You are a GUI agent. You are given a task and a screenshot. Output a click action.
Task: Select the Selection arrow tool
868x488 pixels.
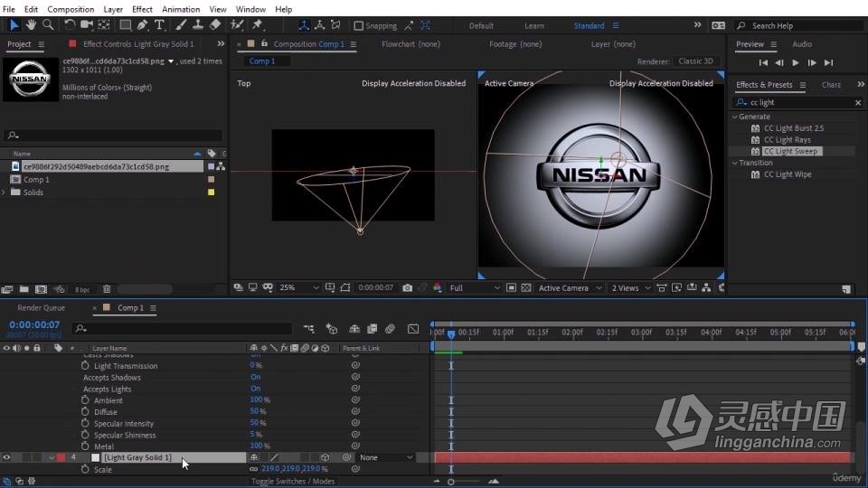coord(14,25)
